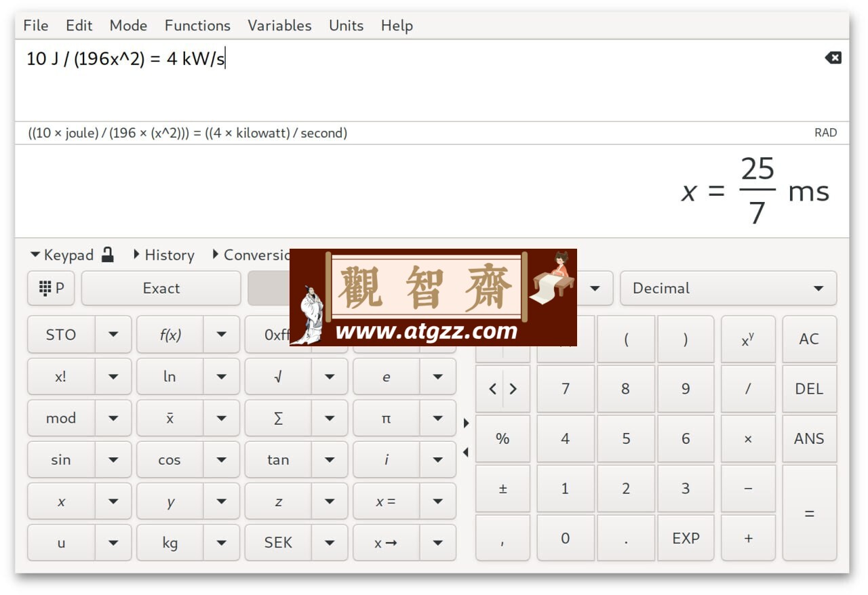This screenshot has height=595, width=868.
Task: Click the factorial x! key
Action: [61, 377]
